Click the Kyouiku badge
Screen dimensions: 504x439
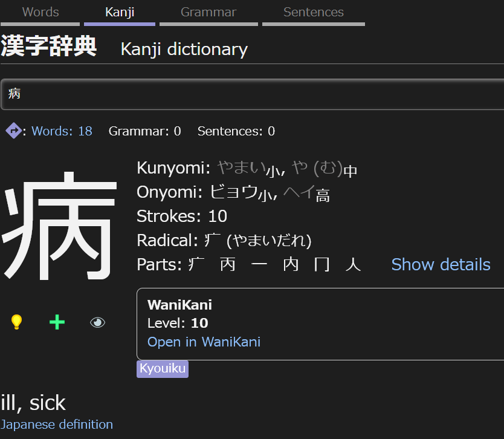pyautogui.click(x=162, y=369)
